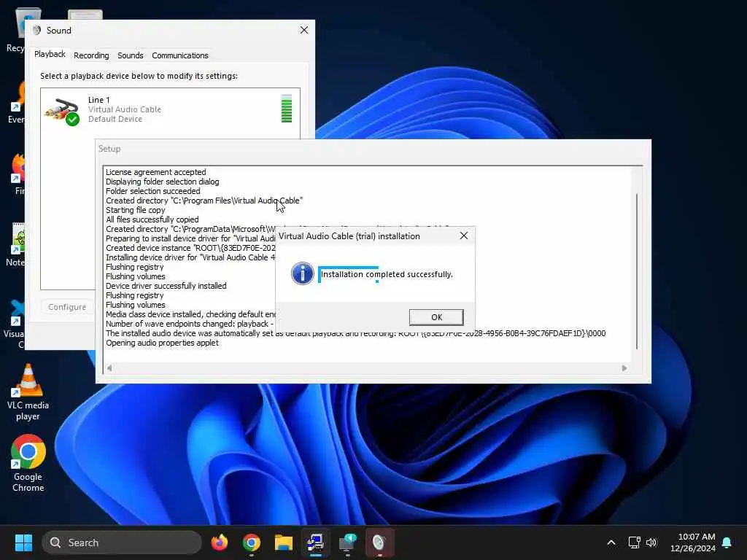Click log line 'Starting file copy'
The image size is (747, 560).
pyautogui.click(x=135, y=210)
